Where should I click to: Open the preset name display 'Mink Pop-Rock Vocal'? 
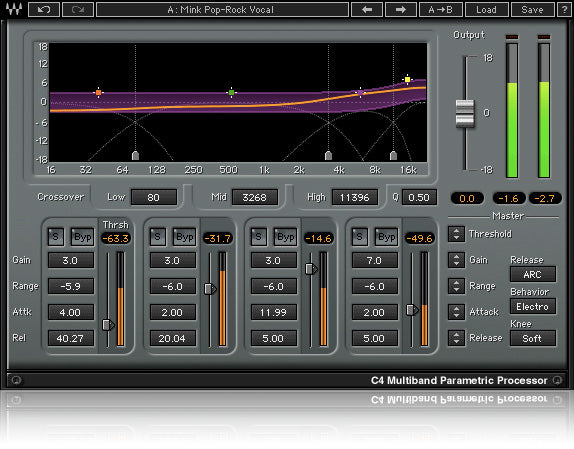coord(222,10)
